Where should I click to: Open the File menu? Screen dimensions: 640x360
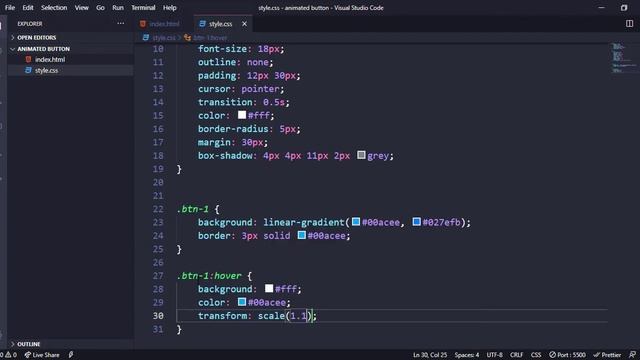[x=10, y=8]
